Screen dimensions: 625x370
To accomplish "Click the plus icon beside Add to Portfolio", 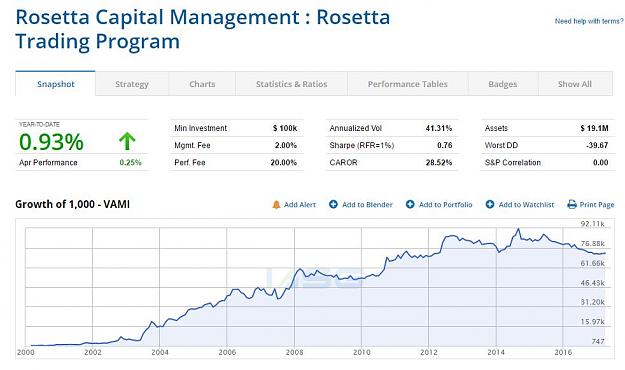I will click(x=410, y=204).
